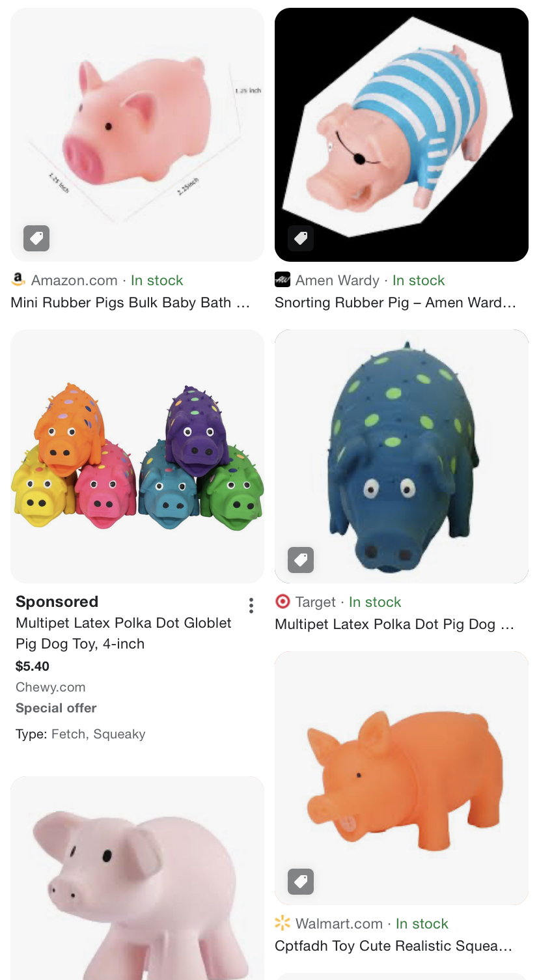The height and width of the screenshot is (980, 539).
Task: Open the Snorting Rubber Pig – Amen Wardy link
Action: (x=394, y=303)
